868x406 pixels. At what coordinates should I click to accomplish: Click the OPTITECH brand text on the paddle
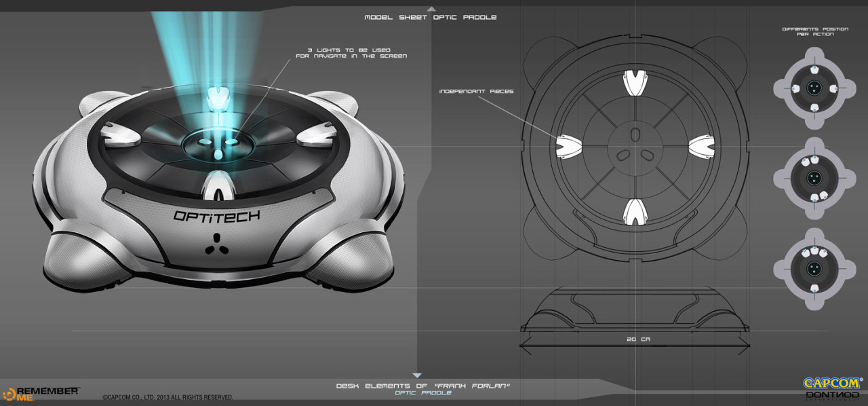217,217
